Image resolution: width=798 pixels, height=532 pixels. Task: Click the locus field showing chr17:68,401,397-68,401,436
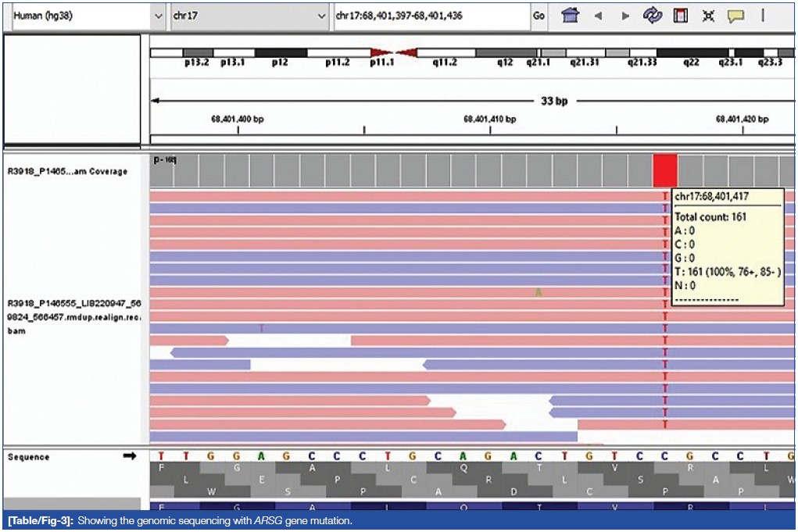[x=430, y=16]
